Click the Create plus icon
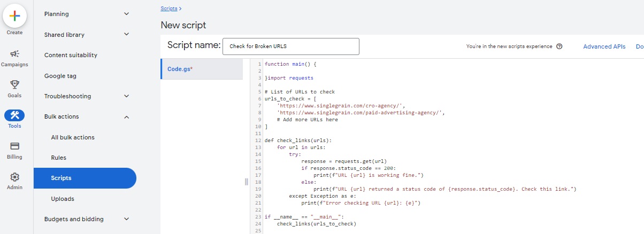Screen dimensions: 644x234 (x=14, y=17)
